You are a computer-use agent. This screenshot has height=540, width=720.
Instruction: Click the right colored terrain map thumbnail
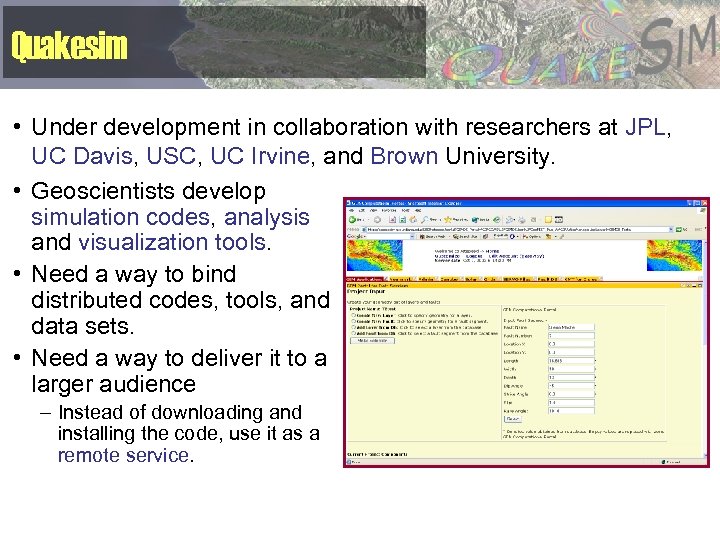675,255
